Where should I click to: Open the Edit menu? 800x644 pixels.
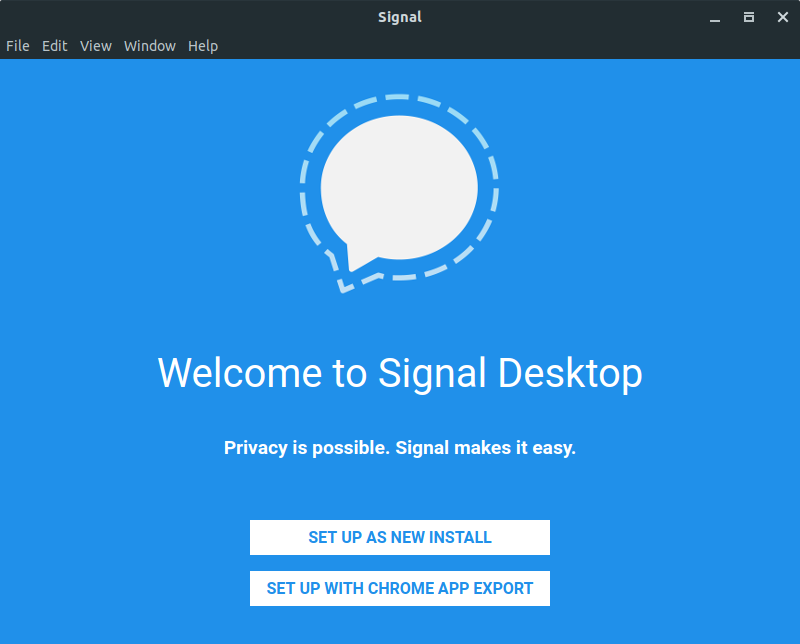(x=55, y=46)
